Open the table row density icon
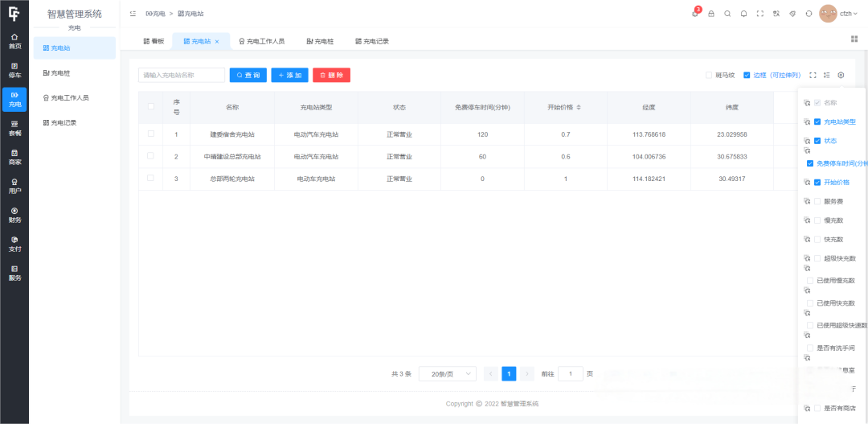The height and width of the screenshot is (424, 868). 827,75
